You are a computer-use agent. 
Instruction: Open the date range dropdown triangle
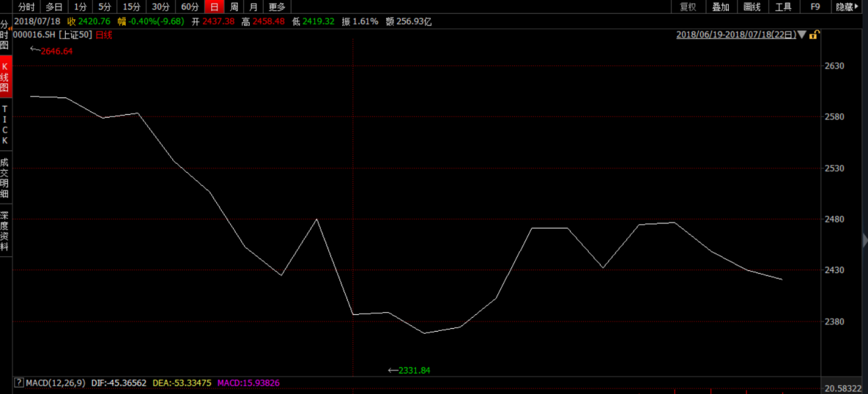(x=802, y=34)
